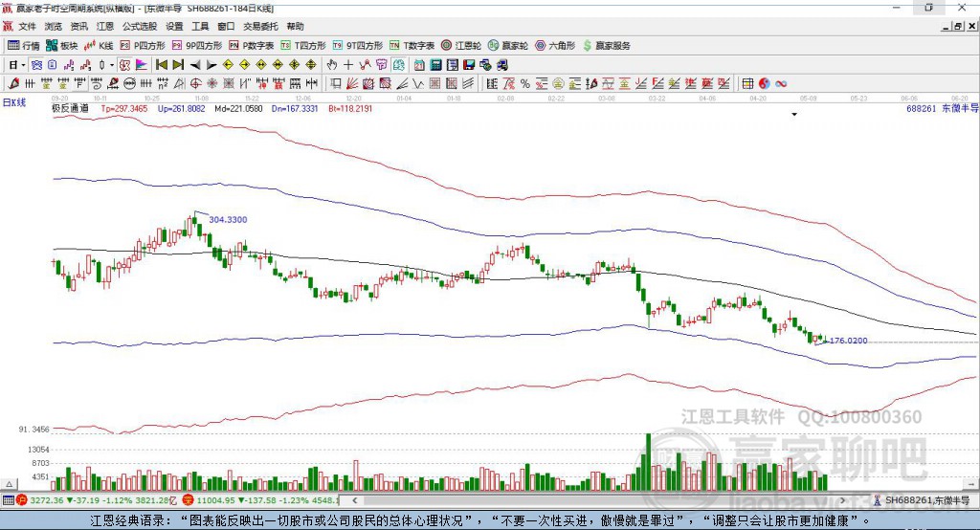The height and width of the screenshot is (530, 980).
Task: Click the yin-yang icon
Action: pyautogui.click(x=765, y=83)
